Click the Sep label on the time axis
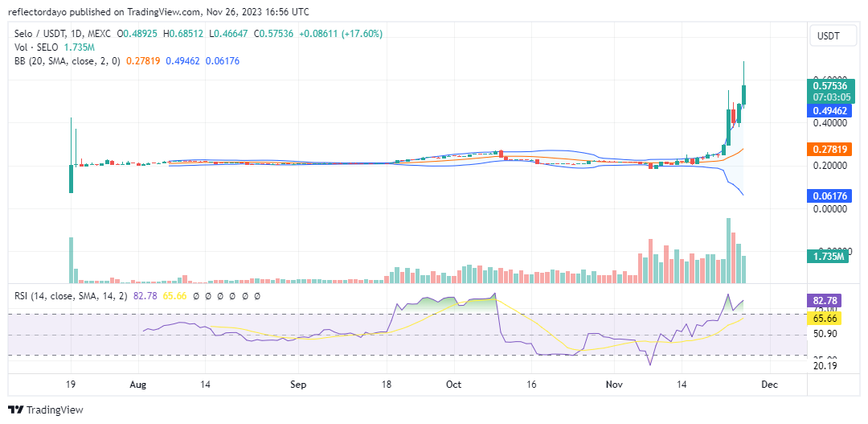The width and height of the screenshot is (868, 424). pos(298,385)
